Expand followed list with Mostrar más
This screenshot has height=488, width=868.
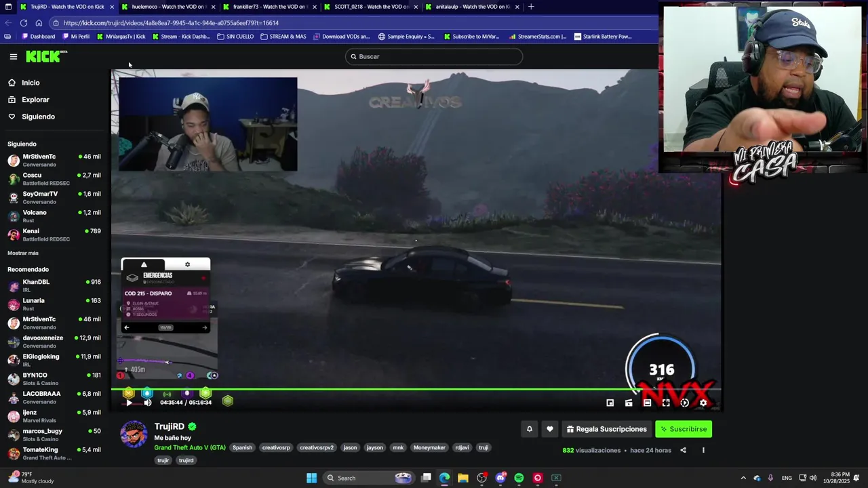[23, 253]
